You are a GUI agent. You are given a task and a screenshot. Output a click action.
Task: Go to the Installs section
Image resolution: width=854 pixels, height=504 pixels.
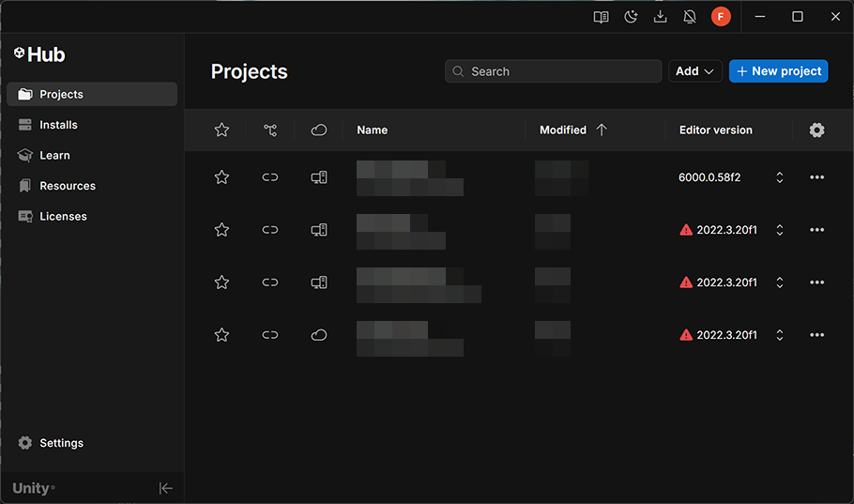58,125
